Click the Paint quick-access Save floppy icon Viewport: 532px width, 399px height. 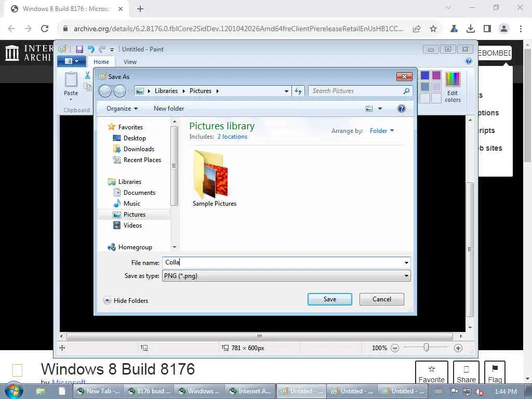click(79, 49)
